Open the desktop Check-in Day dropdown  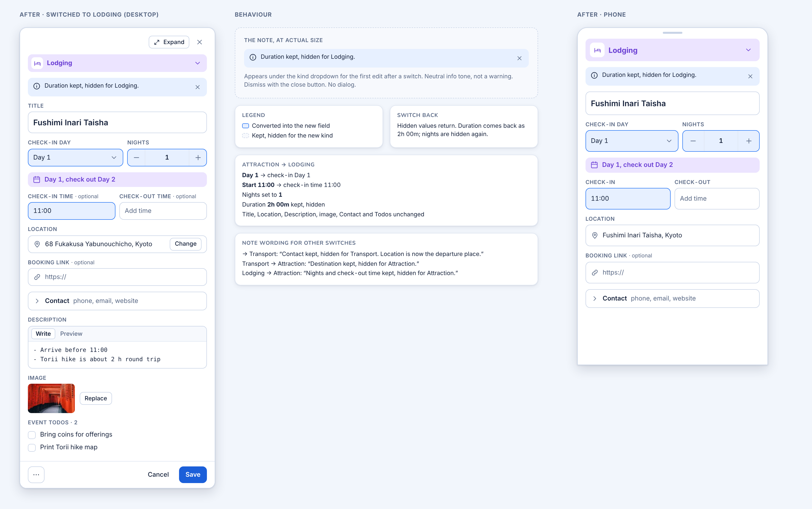click(75, 158)
